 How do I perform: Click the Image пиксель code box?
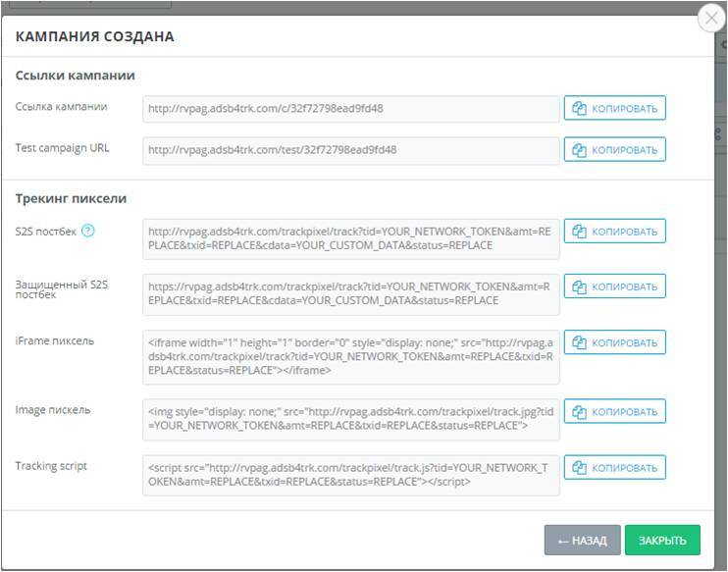(x=351, y=419)
